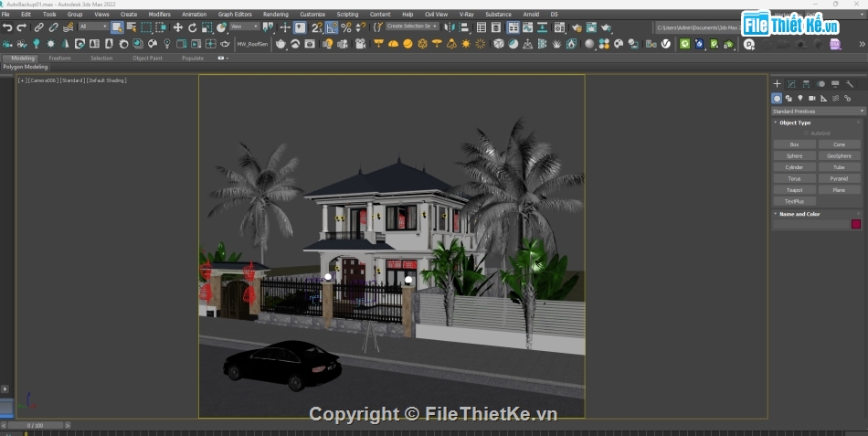
Task: Open the Render Setup teapot icon
Action: 577,27
